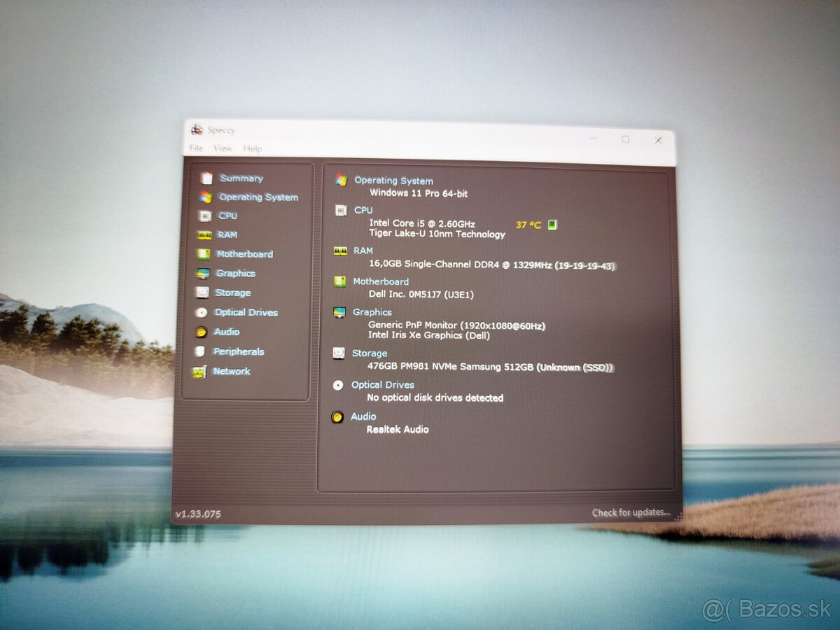Click the green CPU temperature indicator icon
Image resolution: width=840 pixels, height=630 pixels.
(x=552, y=225)
